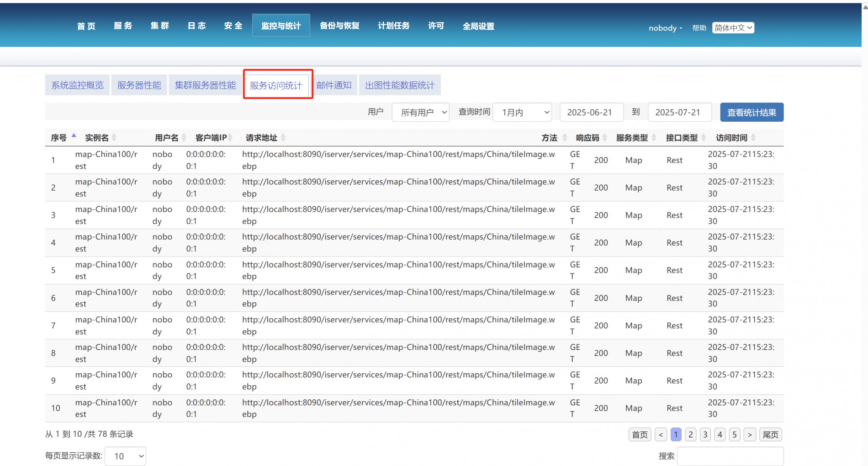868x466 pixels.
Task: Sort by the 服务类型 column icon
Action: (x=654, y=138)
